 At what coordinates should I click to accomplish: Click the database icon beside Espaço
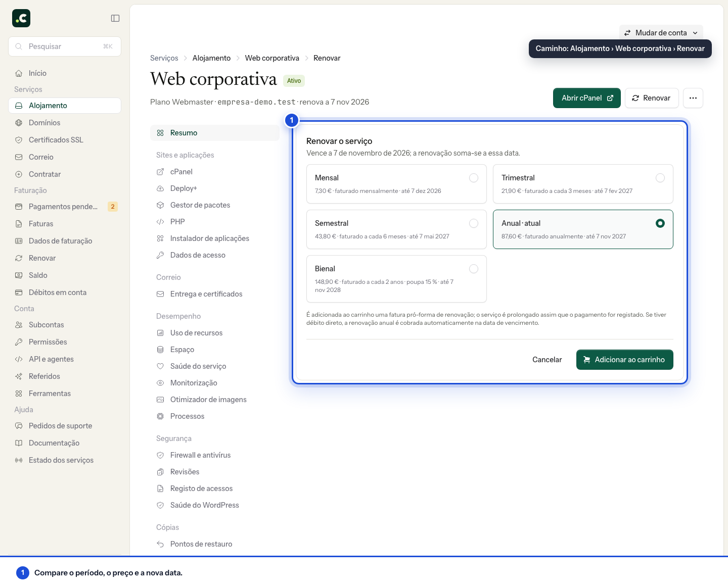coord(160,350)
